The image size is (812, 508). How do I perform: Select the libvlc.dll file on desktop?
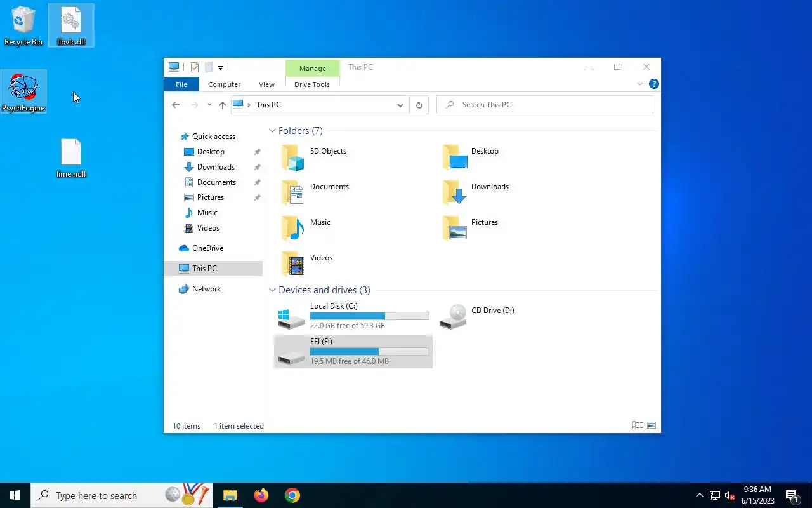point(71,26)
